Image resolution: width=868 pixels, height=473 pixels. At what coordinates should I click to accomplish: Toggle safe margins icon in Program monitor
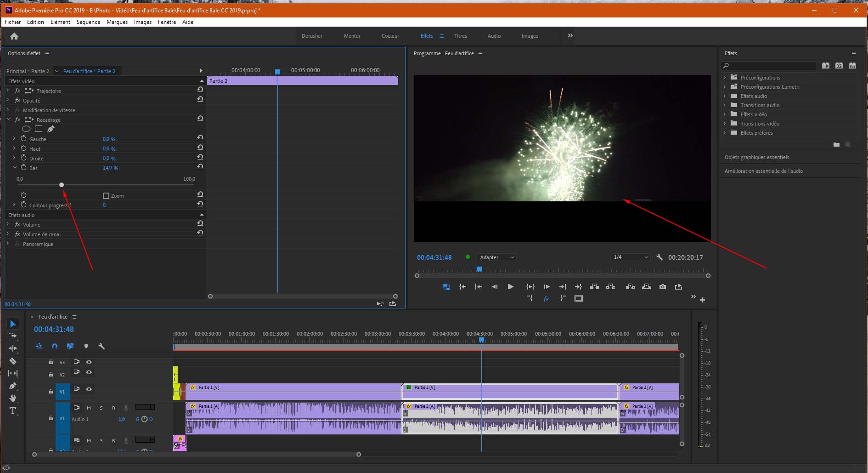[x=579, y=298]
